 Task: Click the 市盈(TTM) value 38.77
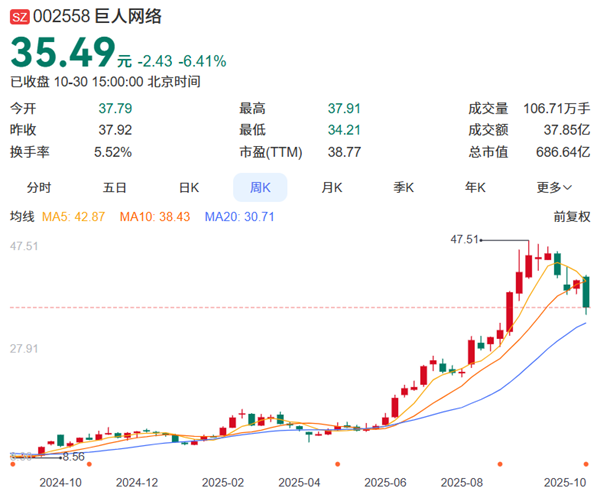coord(344,152)
